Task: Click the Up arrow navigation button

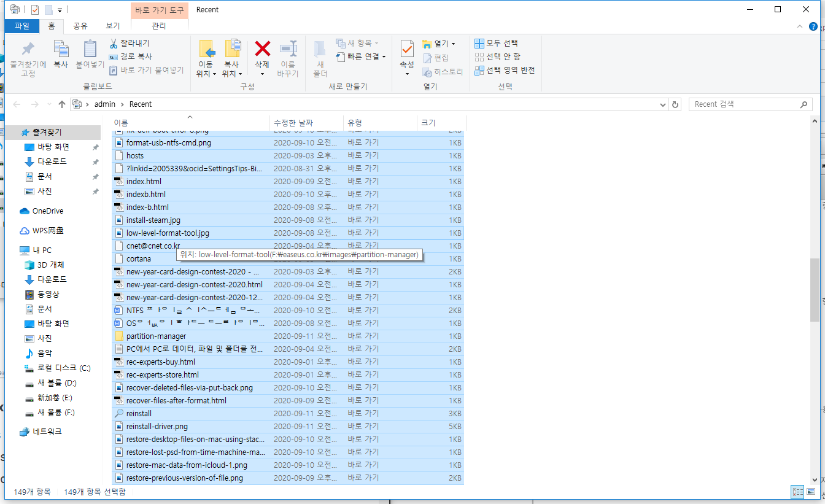Action: (62, 104)
